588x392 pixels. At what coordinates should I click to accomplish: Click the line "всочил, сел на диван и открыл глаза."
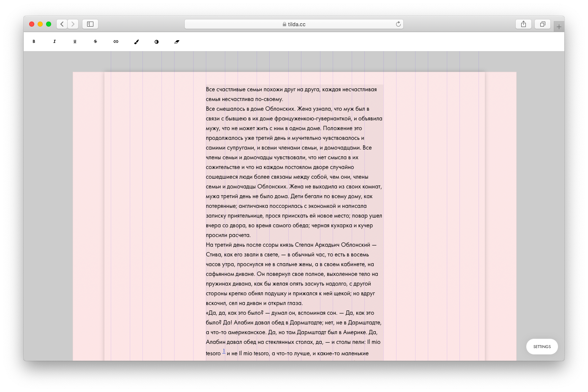click(x=254, y=303)
